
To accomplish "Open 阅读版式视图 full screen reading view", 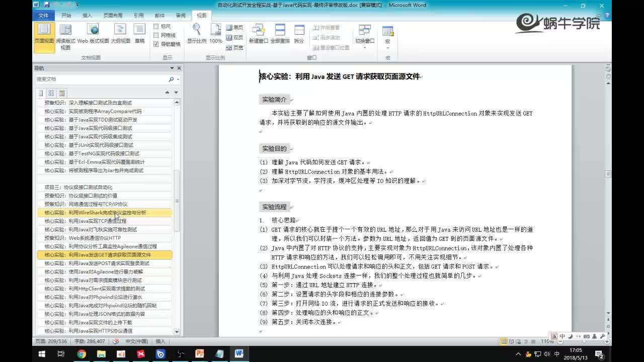I will click(65, 37).
